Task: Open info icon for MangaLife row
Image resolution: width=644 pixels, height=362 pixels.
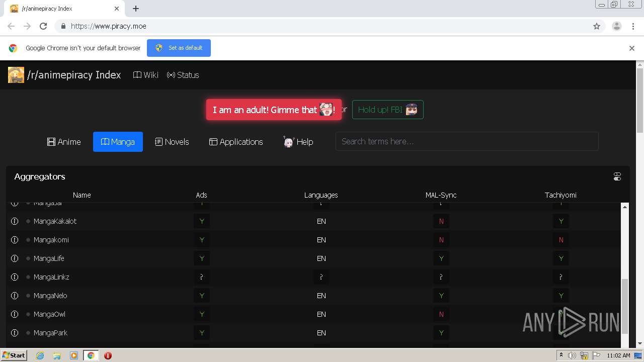Action: 15,258
